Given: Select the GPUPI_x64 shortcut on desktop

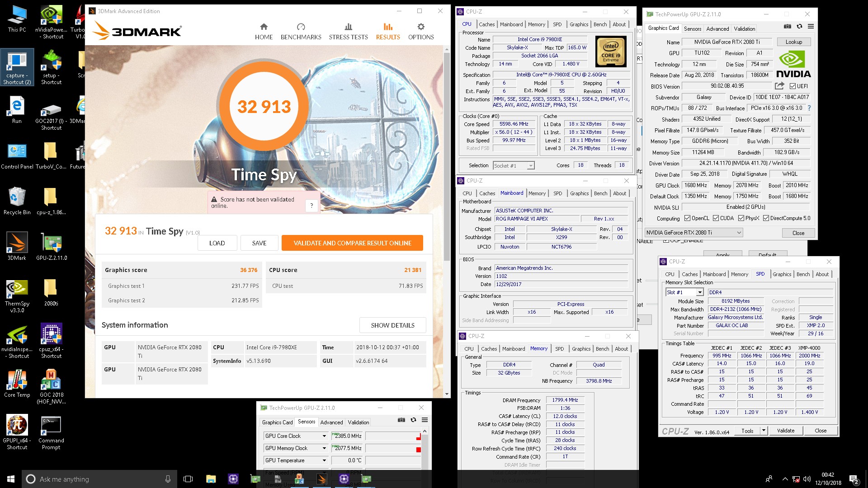Looking at the screenshot, I should (17, 432).
